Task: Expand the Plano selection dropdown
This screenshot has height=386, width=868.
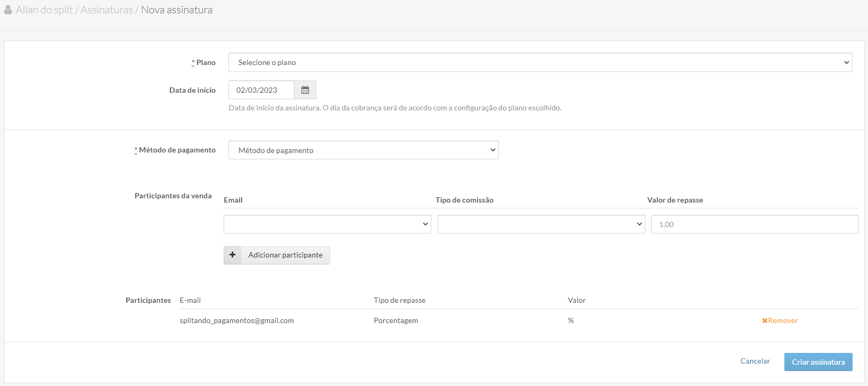Action: 540,62
